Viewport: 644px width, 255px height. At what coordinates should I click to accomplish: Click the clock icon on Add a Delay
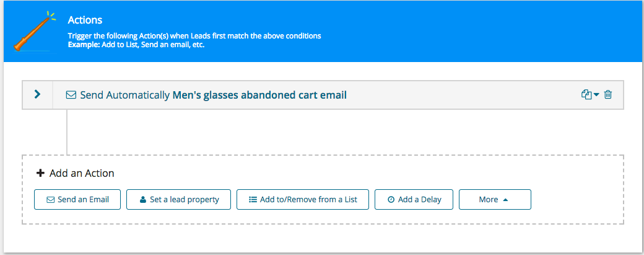tap(391, 200)
